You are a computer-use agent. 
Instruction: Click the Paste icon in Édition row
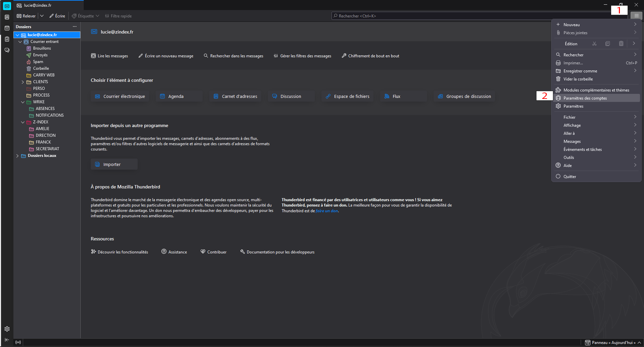pyautogui.click(x=621, y=44)
